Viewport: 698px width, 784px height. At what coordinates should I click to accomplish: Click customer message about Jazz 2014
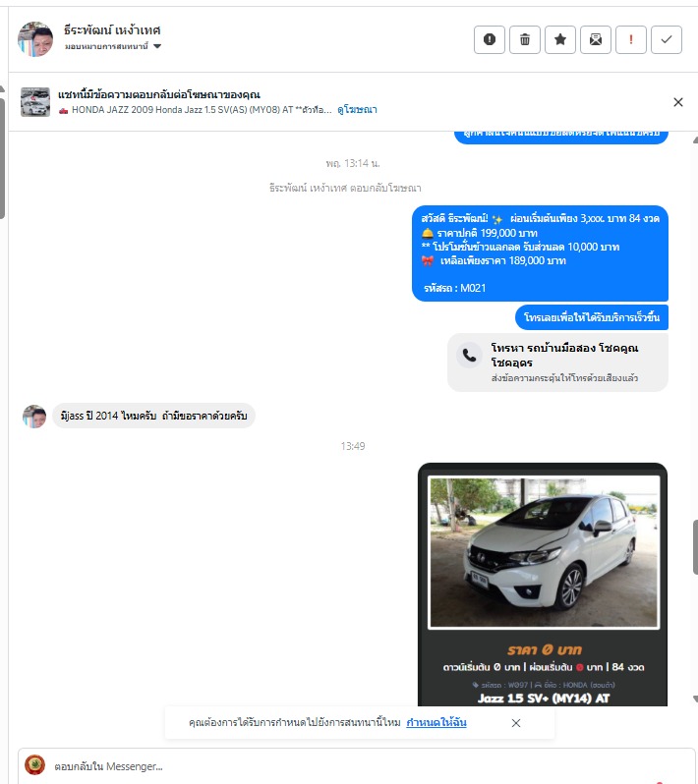[153, 416]
